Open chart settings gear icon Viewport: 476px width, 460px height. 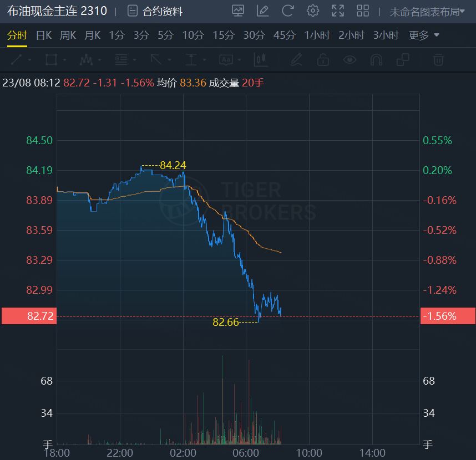point(313,11)
